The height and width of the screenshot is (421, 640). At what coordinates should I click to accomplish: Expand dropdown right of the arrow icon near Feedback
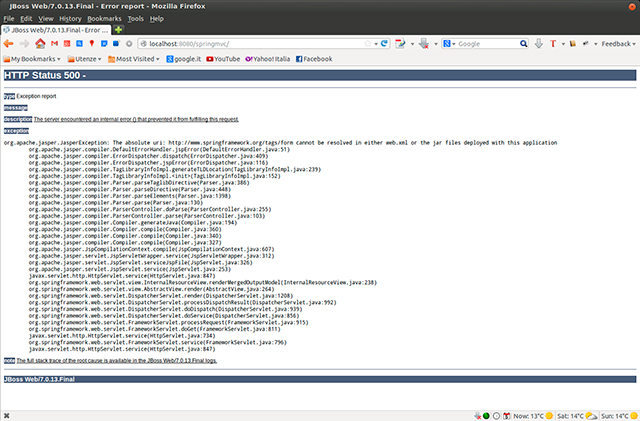[x=596, y=44]
